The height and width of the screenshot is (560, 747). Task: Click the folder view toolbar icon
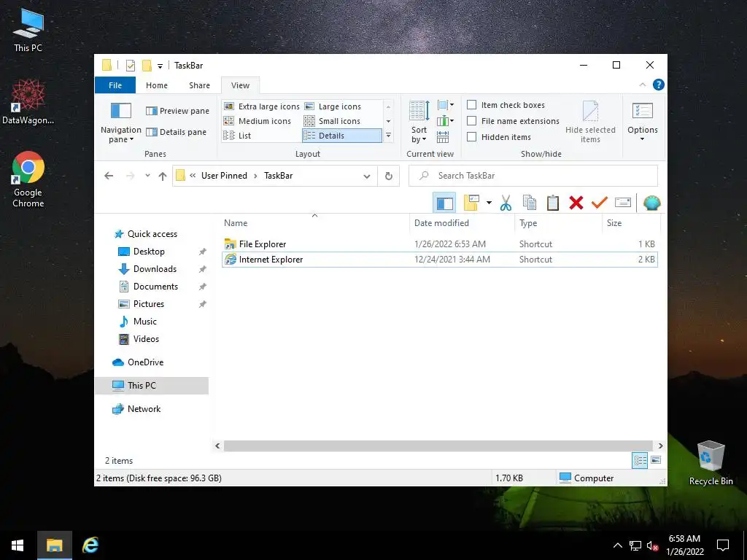[x=471, y=203]
